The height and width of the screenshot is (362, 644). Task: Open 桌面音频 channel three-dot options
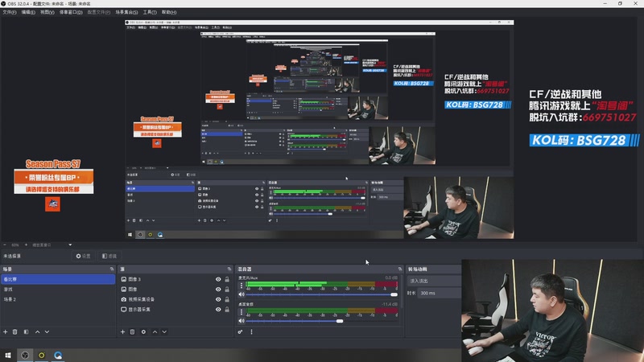coord(242,312)
